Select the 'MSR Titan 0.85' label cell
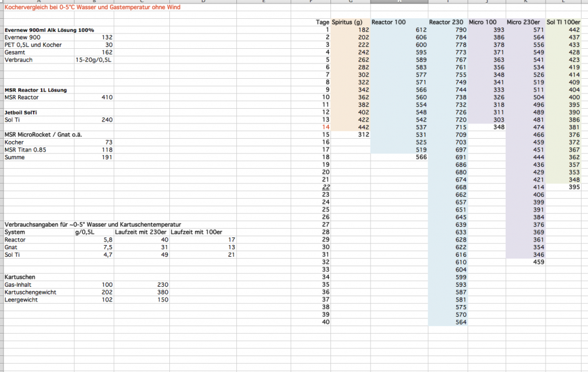Image resolution: width=588 pixels, height=372 pixels. pyautogui.click(x=26, y=149)
